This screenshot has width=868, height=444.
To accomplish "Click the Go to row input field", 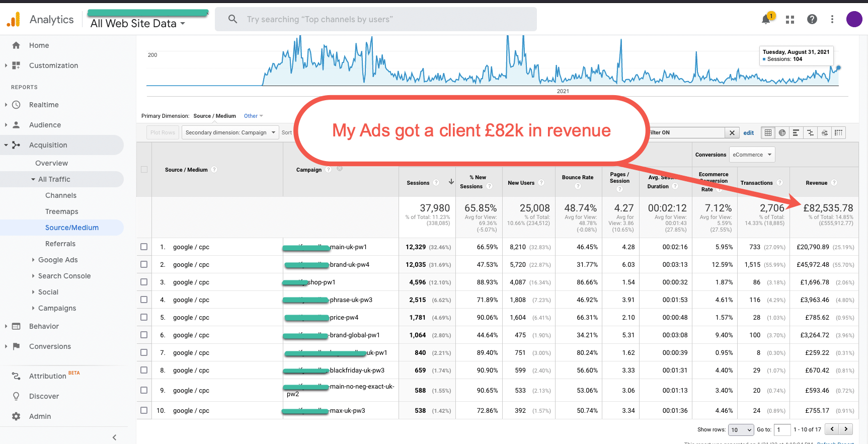I will (x=782, y=429).
